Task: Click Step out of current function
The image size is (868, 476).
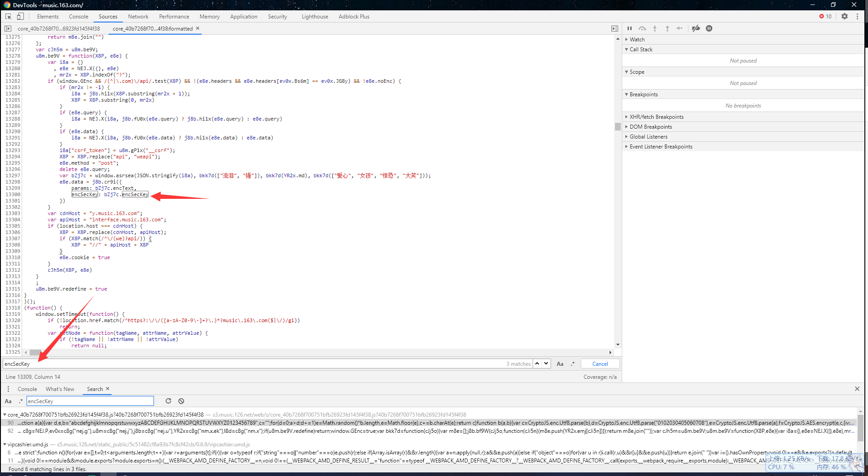Action: [667, 28]
